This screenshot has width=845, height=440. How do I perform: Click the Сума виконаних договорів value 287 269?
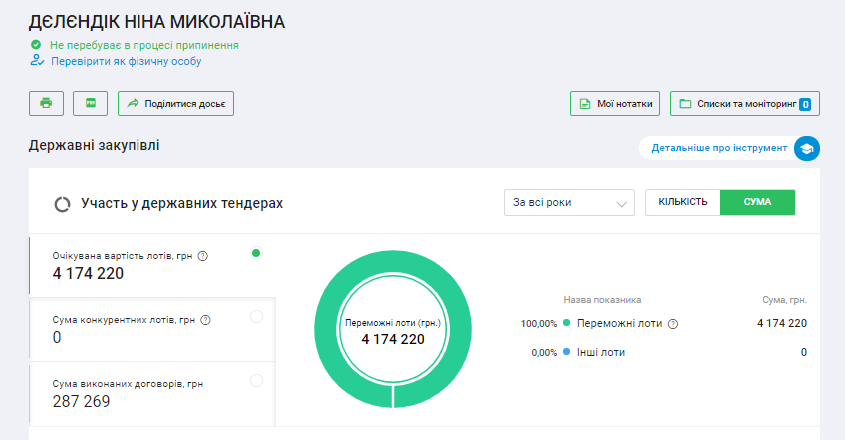pos(81,401)
